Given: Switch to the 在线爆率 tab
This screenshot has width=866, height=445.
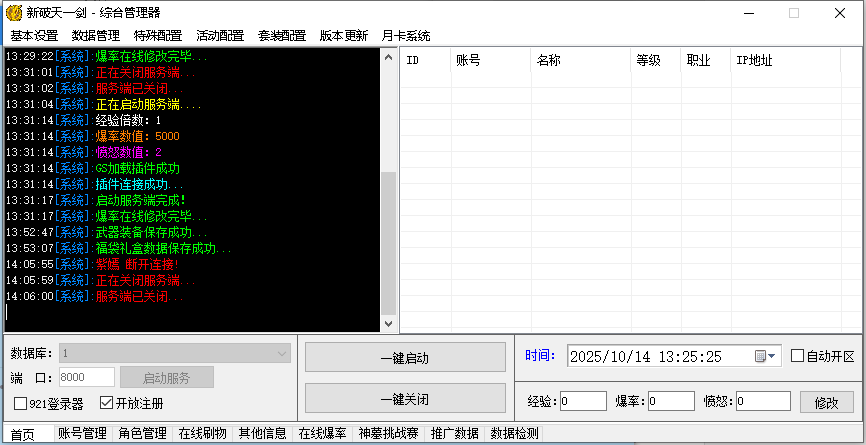Looking at the screenshot, I should pyautogui.click(x=323, y=433).
